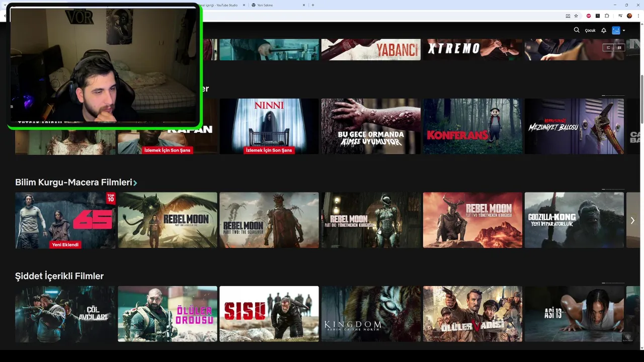Click the Top 10 badge on 65

tap(111, 199)
